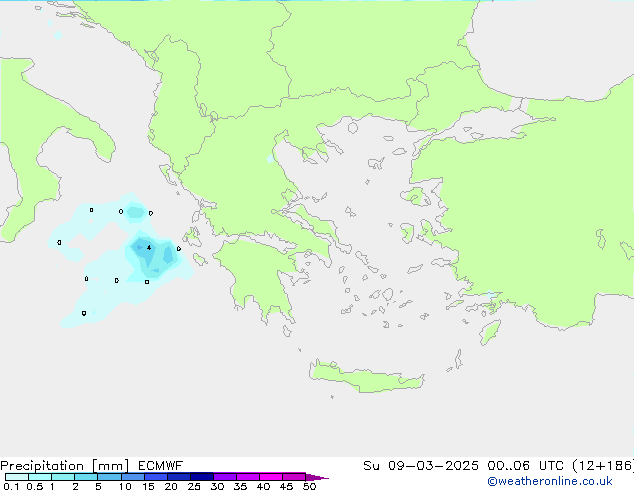
Task: Select the lightest 0.1–0.5 mm legend swatch
Action: click(x=17, y=477)
